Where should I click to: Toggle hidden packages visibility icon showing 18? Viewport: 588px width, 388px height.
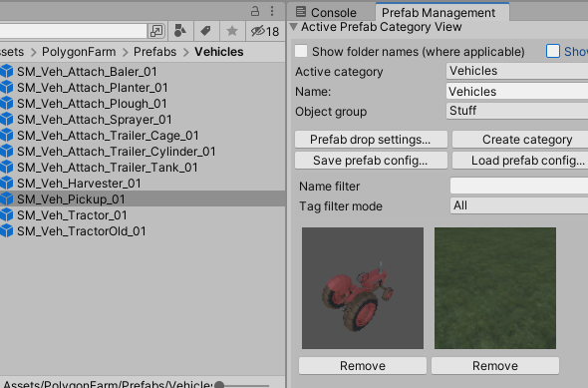(265, 31)
